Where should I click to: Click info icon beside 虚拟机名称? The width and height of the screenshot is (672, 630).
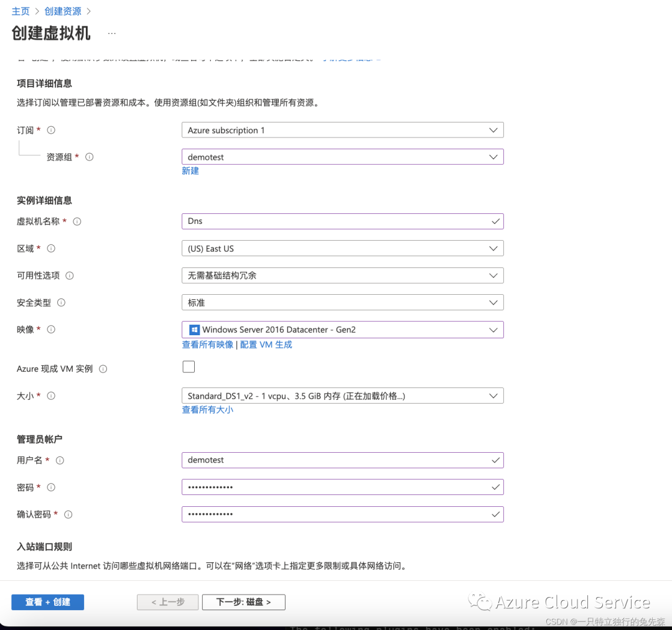pos(77,221)
